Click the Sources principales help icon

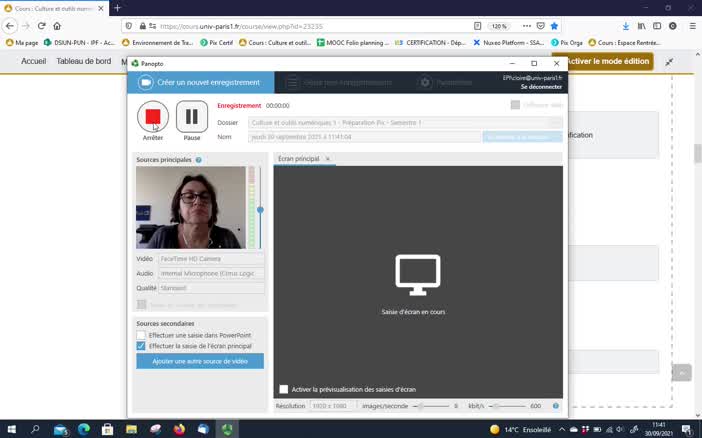199,160
